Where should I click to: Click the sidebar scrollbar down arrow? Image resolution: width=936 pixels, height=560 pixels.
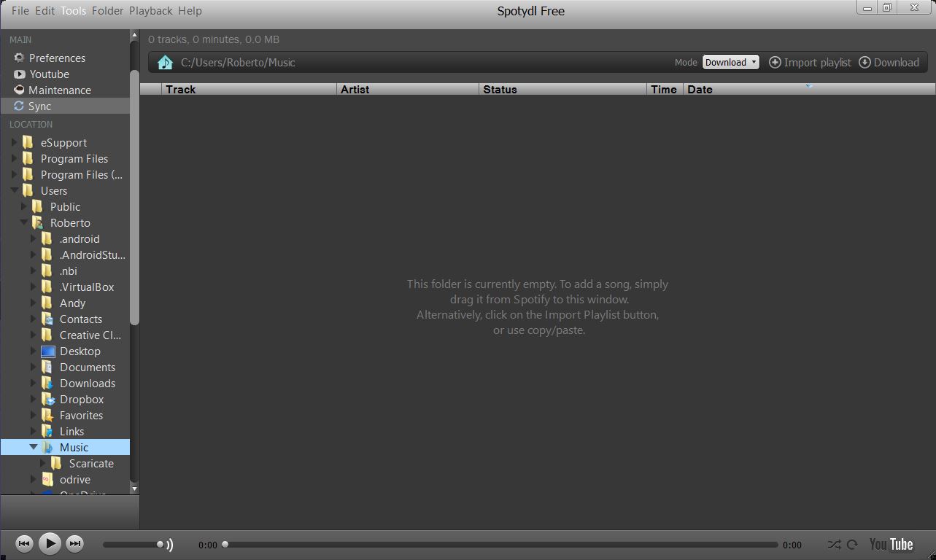134,488
